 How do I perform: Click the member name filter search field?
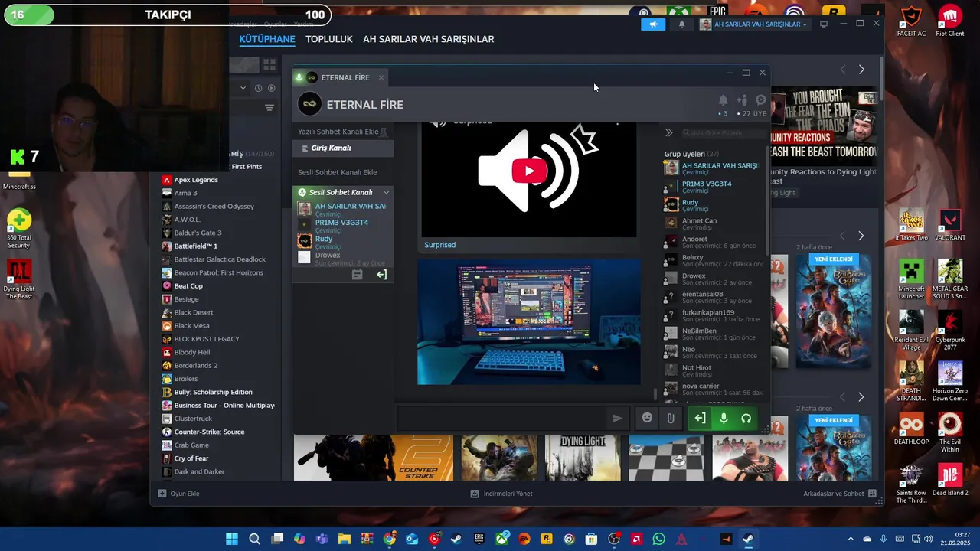[724, 132]
